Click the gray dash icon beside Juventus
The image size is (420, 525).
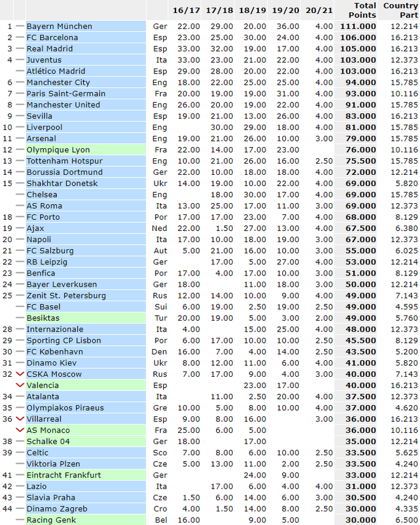(20, 60)
